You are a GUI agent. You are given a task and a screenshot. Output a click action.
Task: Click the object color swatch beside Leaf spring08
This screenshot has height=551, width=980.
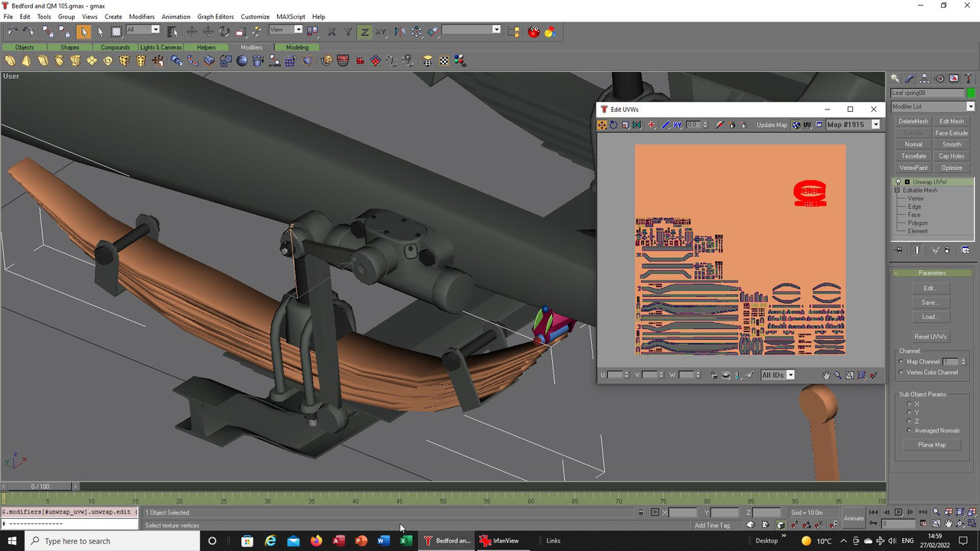pyautogui.click(x=971, y=93)
